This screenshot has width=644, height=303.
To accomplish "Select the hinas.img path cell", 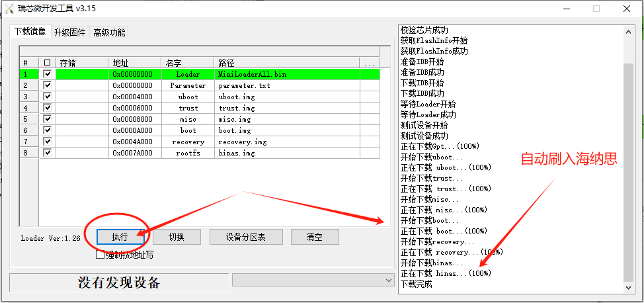I will click(287, 153).
